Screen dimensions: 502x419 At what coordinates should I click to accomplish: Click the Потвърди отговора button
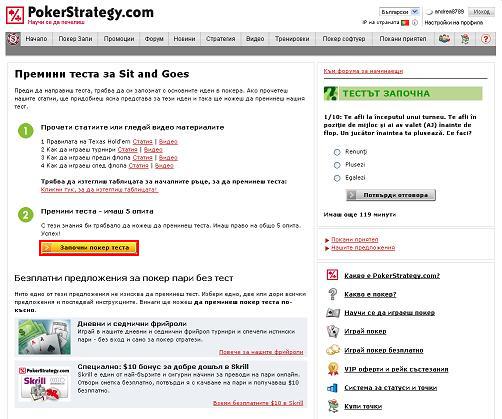[391, 195]
